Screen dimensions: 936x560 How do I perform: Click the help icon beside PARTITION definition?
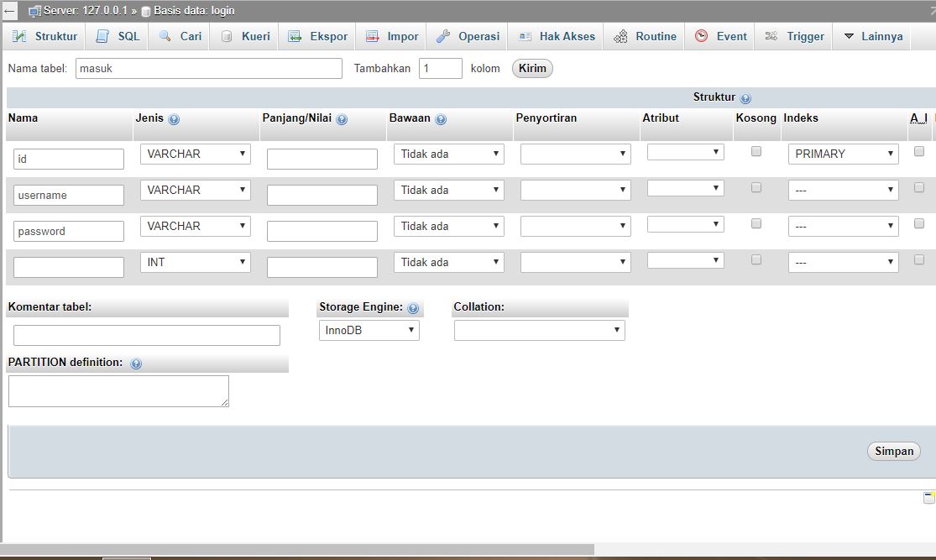pyautogui.click(x=134, y=363)
